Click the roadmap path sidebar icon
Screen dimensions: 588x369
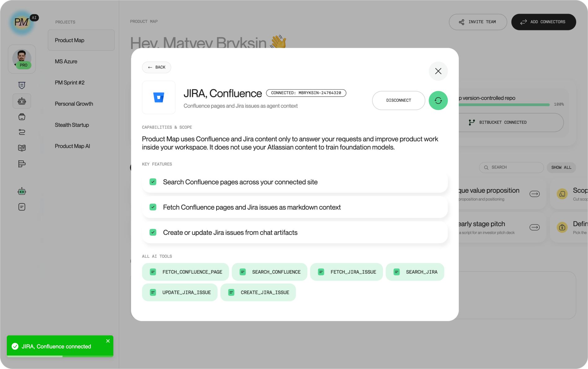click(22, 132)
